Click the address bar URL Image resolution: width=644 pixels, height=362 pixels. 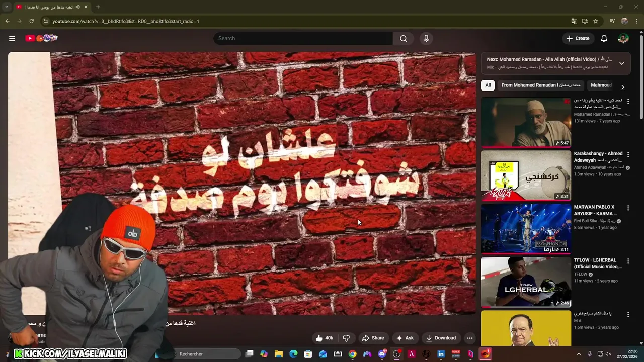(x=126, y=21)
